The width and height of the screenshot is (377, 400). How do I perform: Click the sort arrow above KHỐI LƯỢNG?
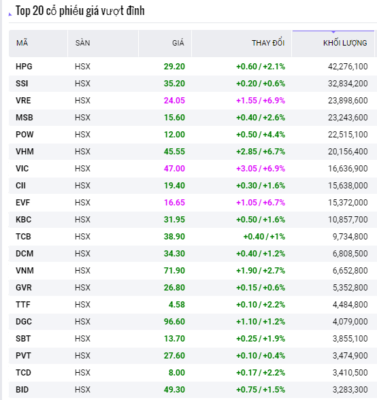[333, 32]
